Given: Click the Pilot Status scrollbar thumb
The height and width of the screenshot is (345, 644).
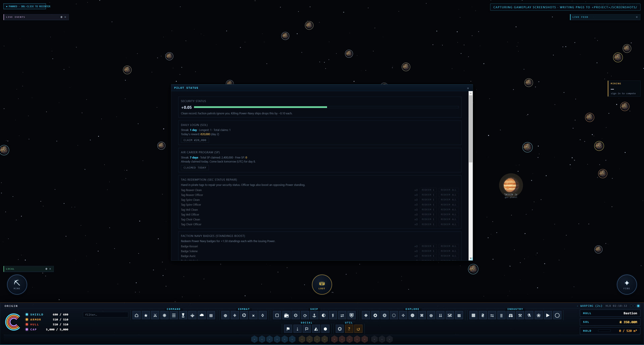Looking at the screenshot, I should tap(471, 129).
